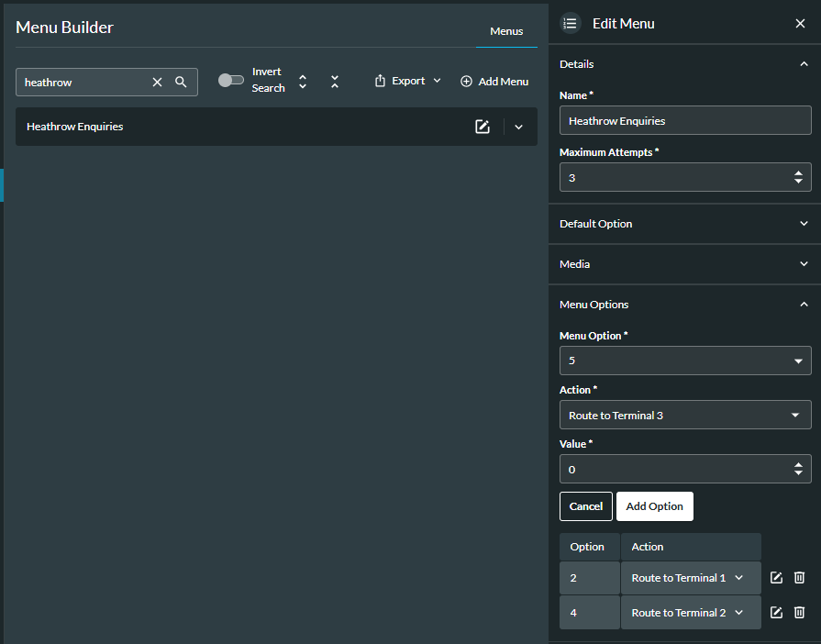Edit the Heathrow Enquiries menu
821x644 pixels.
(483, 127)
